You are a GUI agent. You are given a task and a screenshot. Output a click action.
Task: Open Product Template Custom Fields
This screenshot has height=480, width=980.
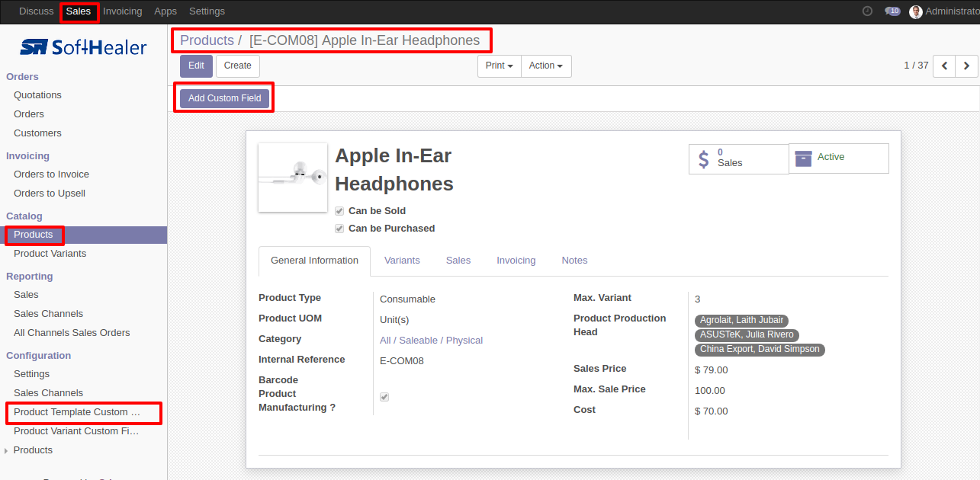tap(77, 412)
